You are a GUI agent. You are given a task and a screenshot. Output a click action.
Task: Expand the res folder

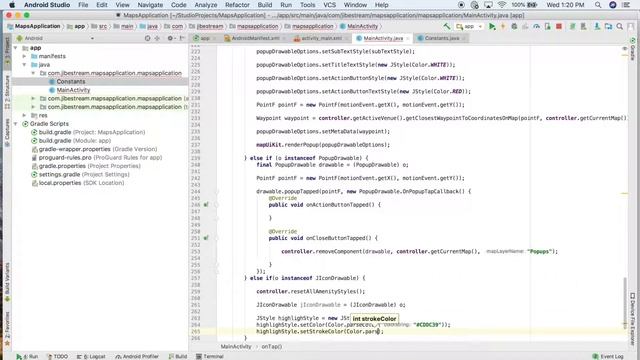point(24,116)
